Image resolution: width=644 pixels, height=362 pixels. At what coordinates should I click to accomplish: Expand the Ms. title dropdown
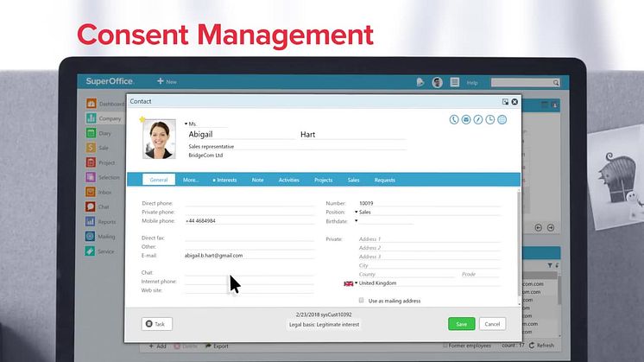tap(186, 124)
